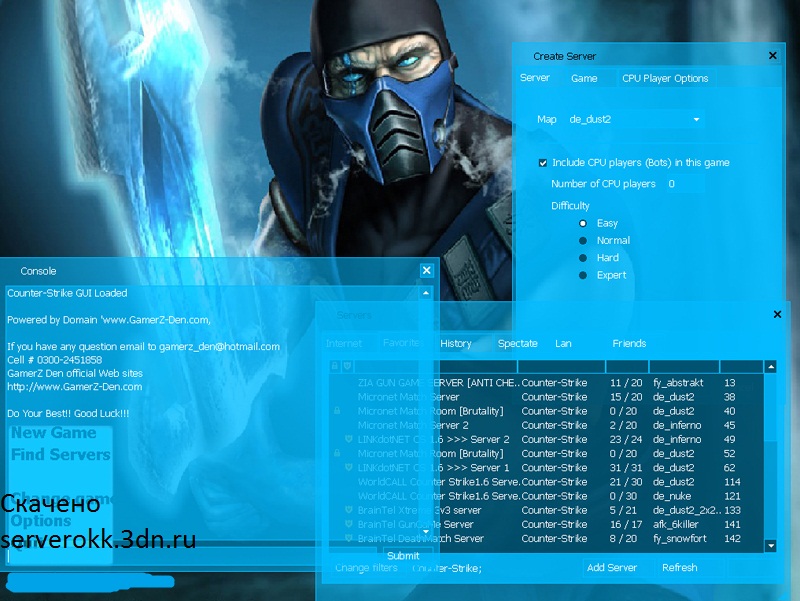
Task: Open the Favorites tab in Servers
Action: pyautogui.click(x=402, y=343)
